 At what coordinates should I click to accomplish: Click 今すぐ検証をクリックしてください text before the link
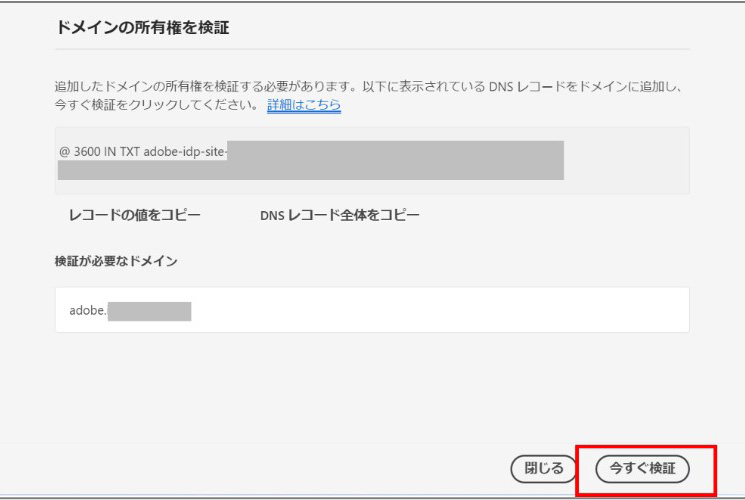[155, 106]
